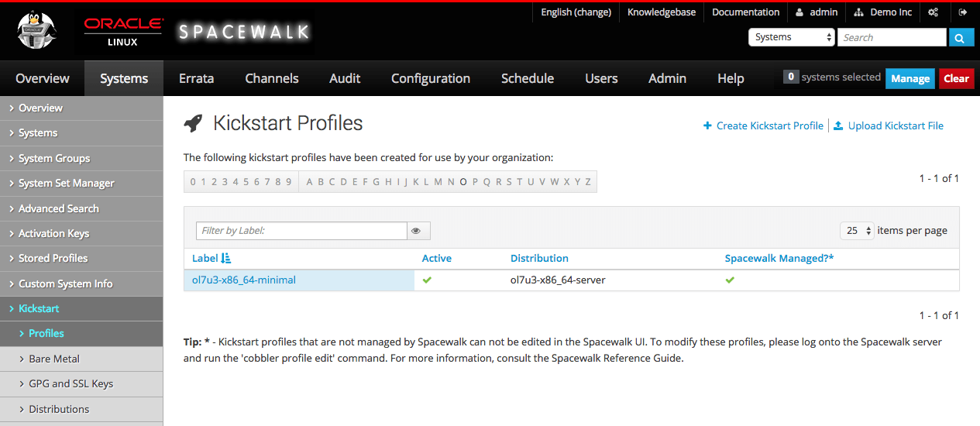The image size is (980, 426).
Task: Open Admin top menu
Action: click(x=668, y=78)
